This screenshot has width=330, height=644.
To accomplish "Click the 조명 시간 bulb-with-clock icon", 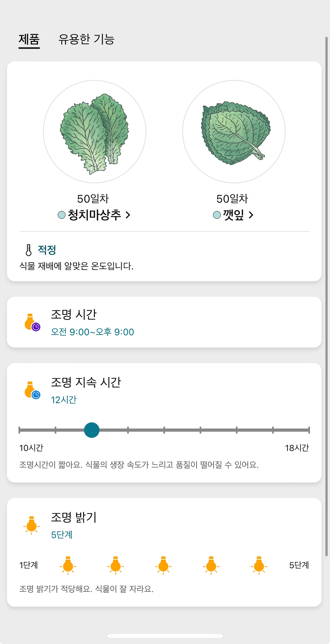I will pos(32,322).
